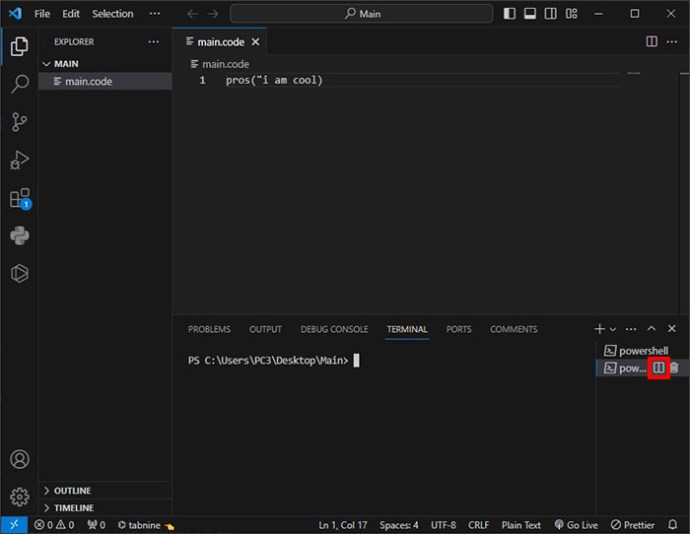Change language mode via Plain Text
Viewport: 690px width, 534px height.
[521, 525]
